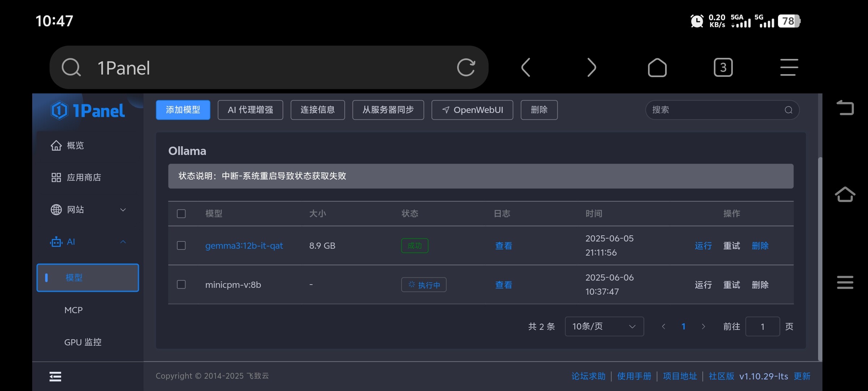
Task: Click 重试 for gemma3:12b-it-qat
Action: tap(732, 246)
